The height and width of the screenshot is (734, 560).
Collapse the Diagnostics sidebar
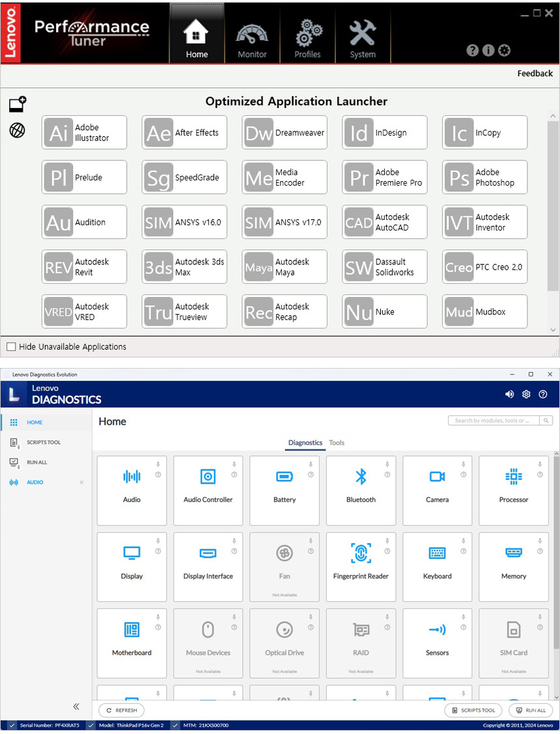click(76, 707)
